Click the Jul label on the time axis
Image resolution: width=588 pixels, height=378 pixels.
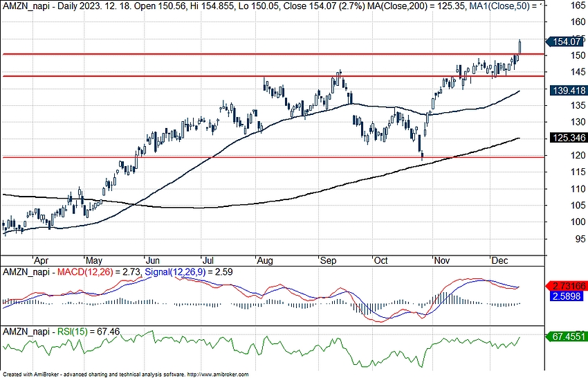click(x=208, y=260)
